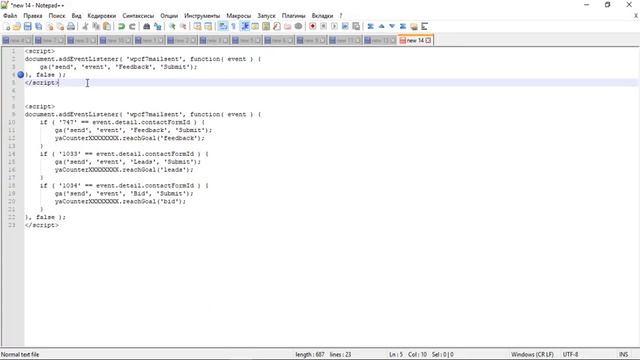Stop macro recording

click(x=323, y=27)
